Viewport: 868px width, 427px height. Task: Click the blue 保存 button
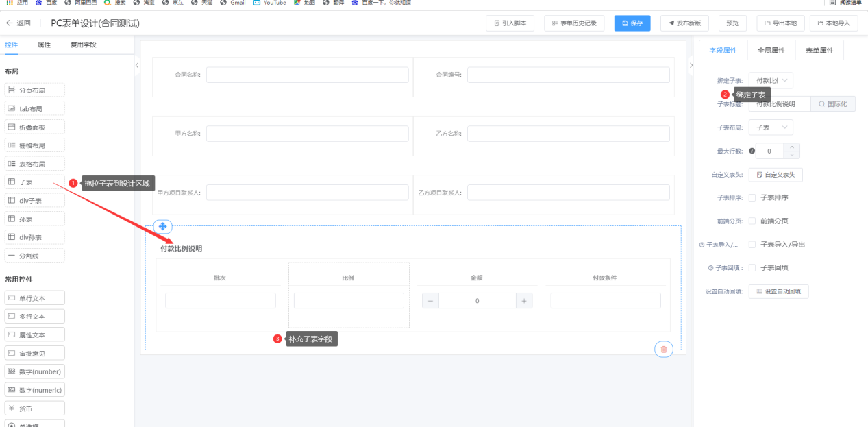tap(632, 23)
